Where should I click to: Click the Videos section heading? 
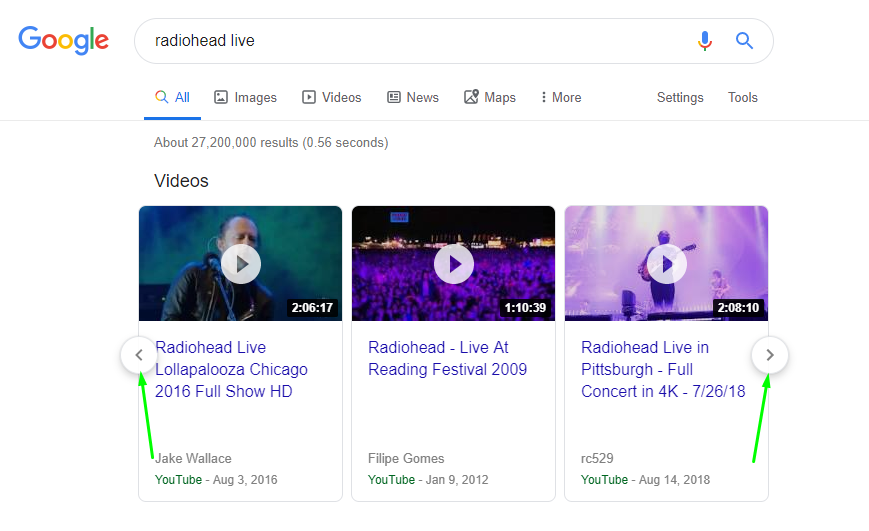pos(181,181)
